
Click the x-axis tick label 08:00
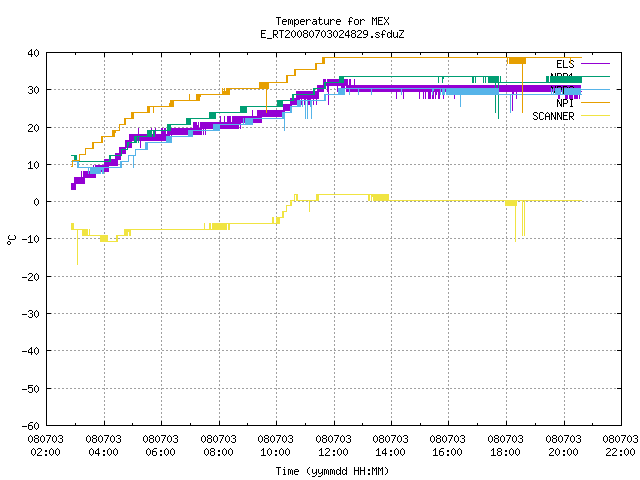[x=219, y=452]
